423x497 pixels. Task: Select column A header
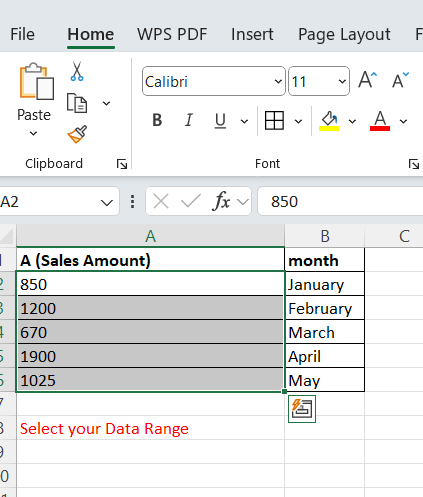150,236
